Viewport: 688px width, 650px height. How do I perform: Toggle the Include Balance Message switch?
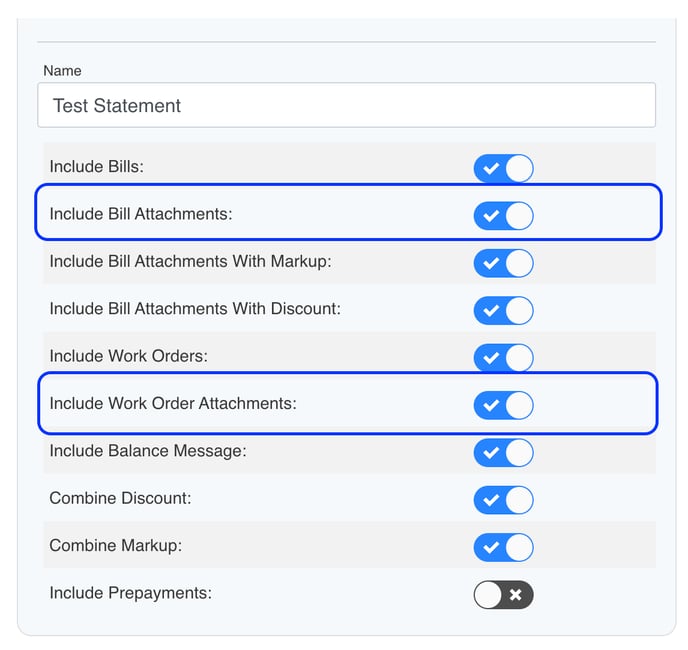point(503,452)
